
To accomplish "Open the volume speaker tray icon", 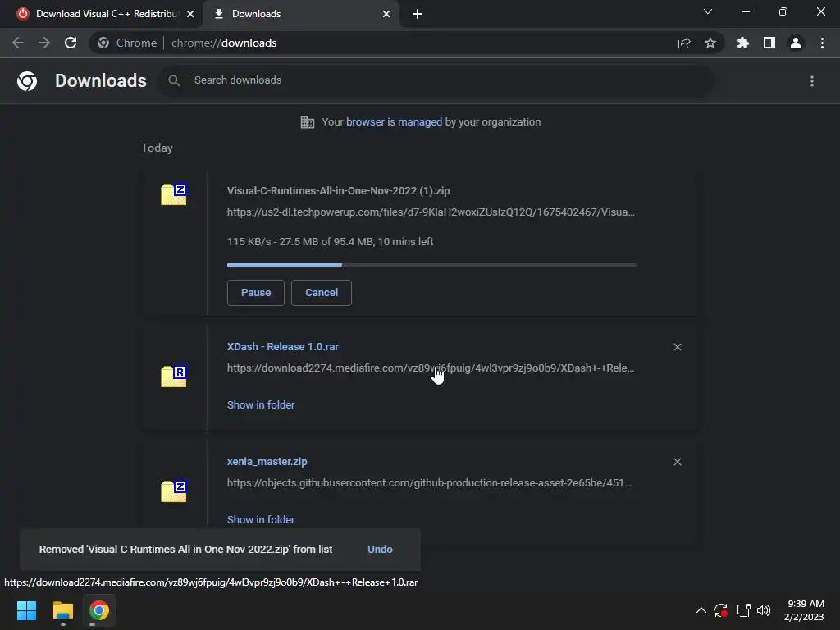I will (764, 610).
